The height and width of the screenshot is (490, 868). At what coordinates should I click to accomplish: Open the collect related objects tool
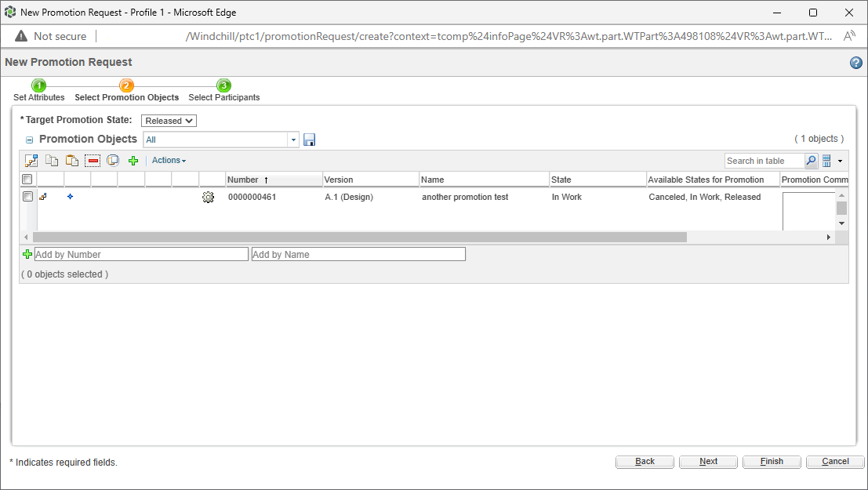(x=31, y=160)
